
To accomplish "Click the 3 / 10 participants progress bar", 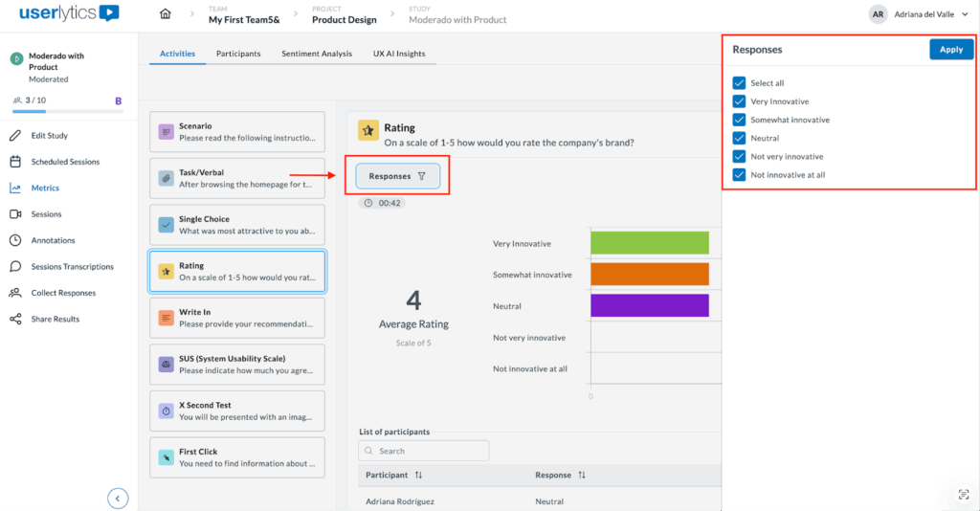I will pyautogui.click(x=68, y=112).
